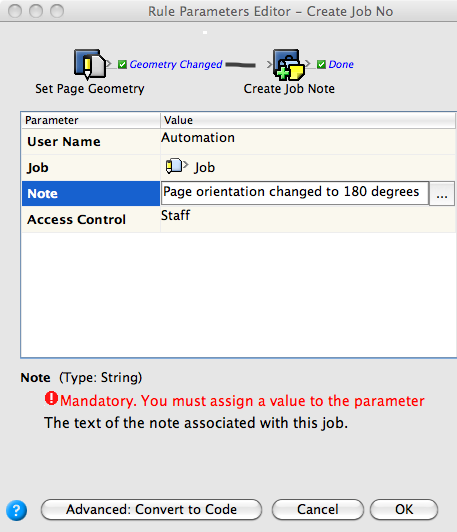Click Advanced: Convert to Code button

point(151,509)
